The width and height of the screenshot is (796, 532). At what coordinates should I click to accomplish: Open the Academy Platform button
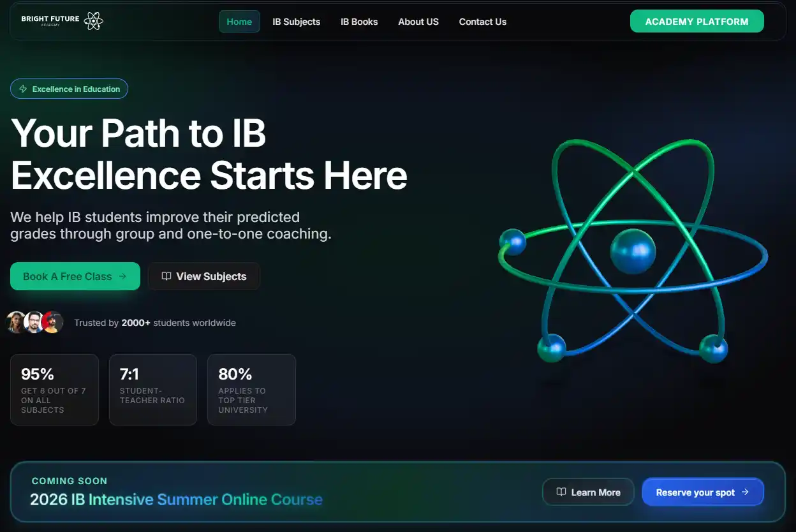click(x=696, y=21)
